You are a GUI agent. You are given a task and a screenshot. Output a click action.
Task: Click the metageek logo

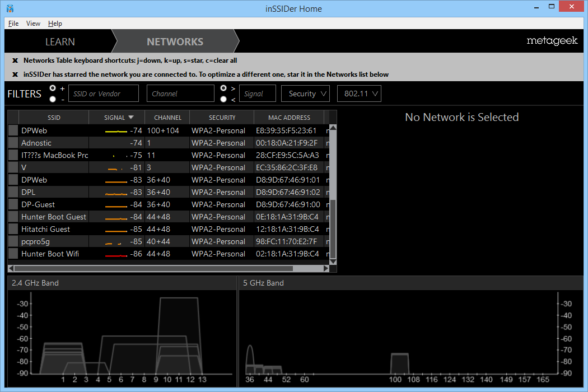click(x=552, y=41)
